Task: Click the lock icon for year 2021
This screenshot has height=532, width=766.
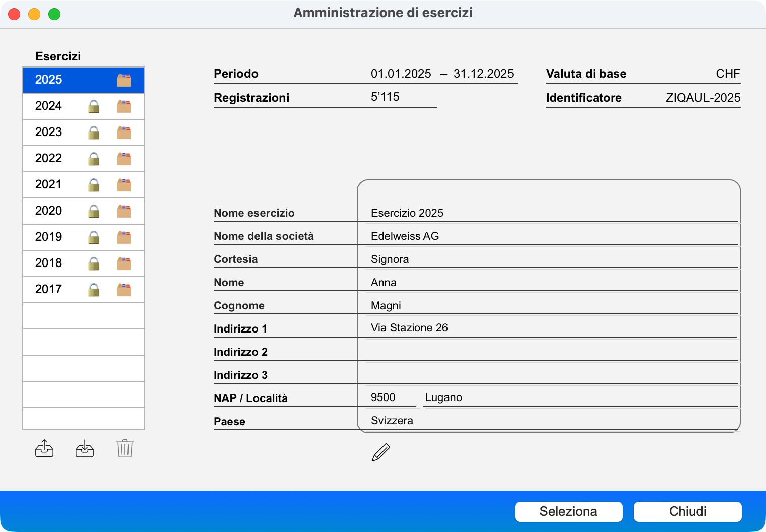Action: pyautogui.click(x=94, y=185)
